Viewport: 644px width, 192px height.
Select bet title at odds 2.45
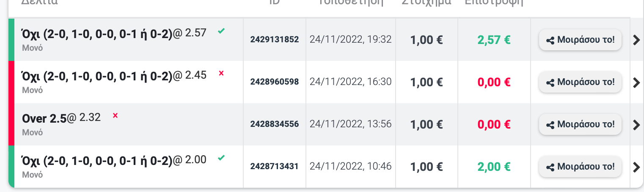tap(114, 76)
